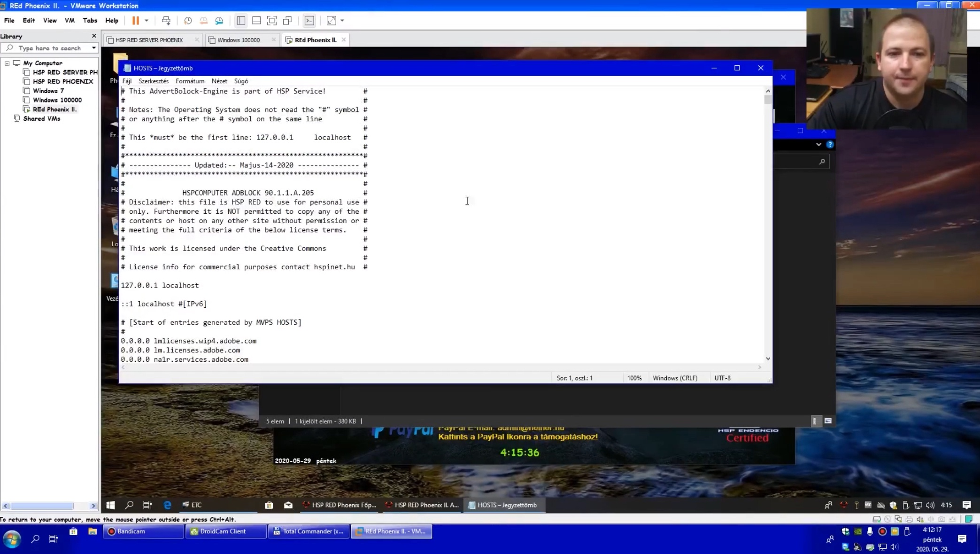The image size is (980, 554).
Task: Select HSP RED PHOENIX in the library
Action: pyautogui.click(x=63, y=81)
